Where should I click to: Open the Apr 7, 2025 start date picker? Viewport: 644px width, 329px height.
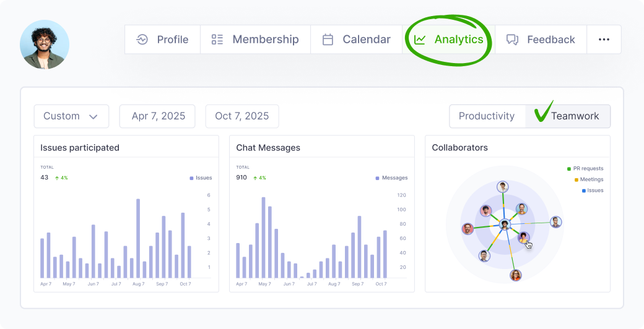(158, 116)
